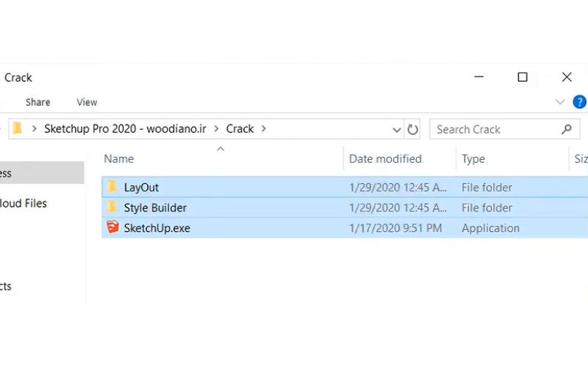Open the View ribbon tab
Image resolution: width=588 pixels, height=368 pixels.
[87, 102]
